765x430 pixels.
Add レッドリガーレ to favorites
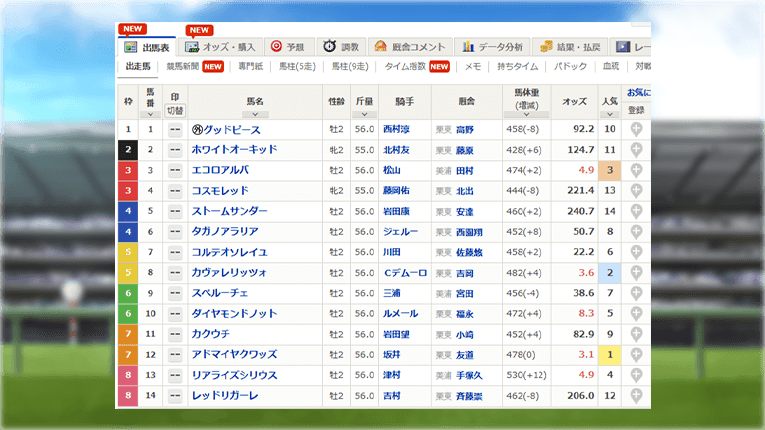coord(636,396)
